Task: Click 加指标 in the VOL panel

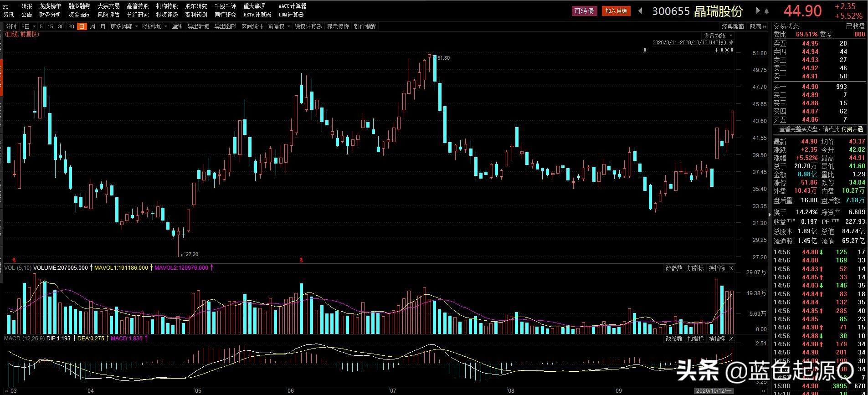Action: (x=695, y=268)
